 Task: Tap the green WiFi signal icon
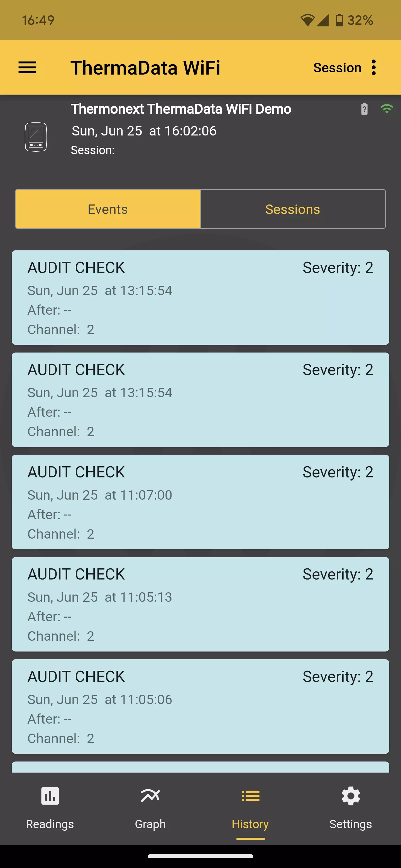387,109
